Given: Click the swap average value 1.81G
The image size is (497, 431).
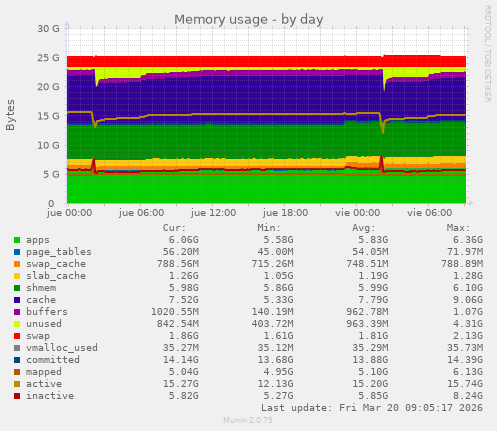Looking at the screenshot, I should click(x=373, y=336).
